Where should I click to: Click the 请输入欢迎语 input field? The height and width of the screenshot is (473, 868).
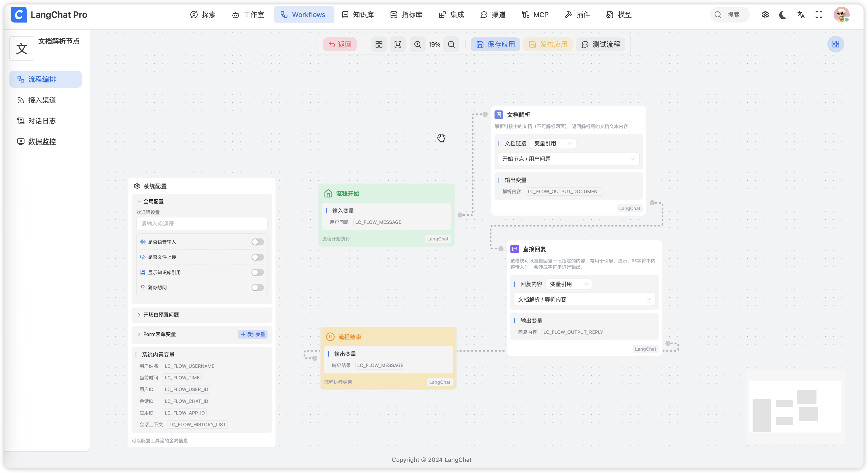coord(201,224)
